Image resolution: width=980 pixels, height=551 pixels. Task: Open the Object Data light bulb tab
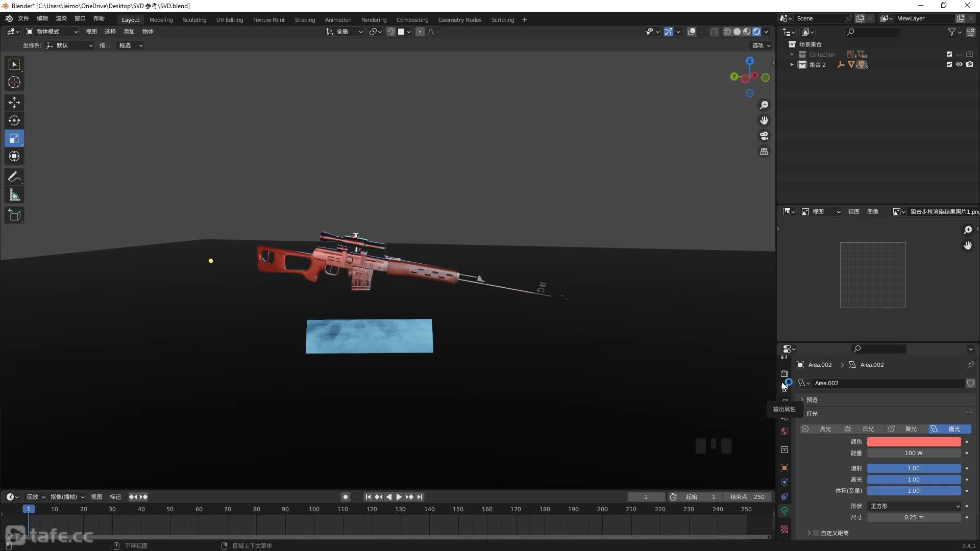pos(785,511)
